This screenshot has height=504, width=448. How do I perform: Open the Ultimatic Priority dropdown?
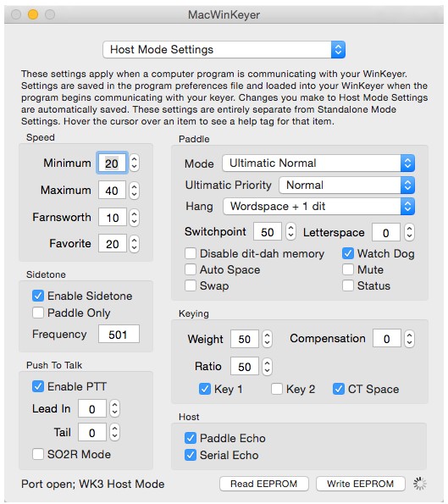(346, 185)
